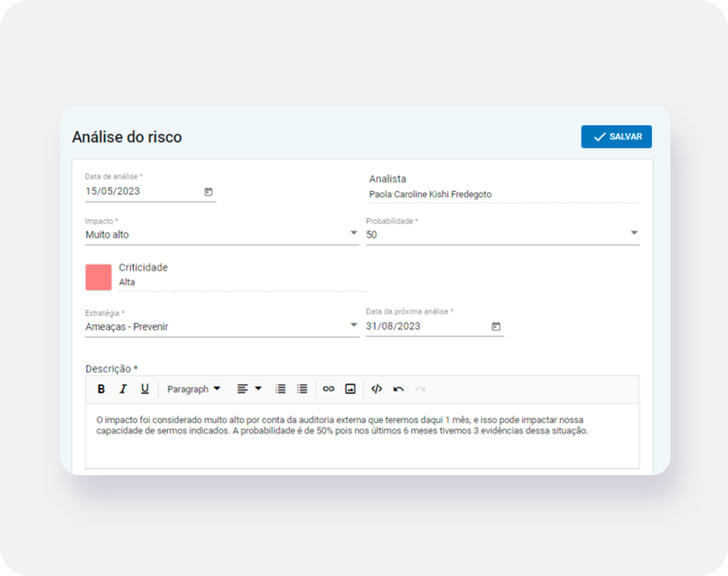Insert a numbered list
The height and width of the screenshot is (576, 728).
[x=280, y=389]
